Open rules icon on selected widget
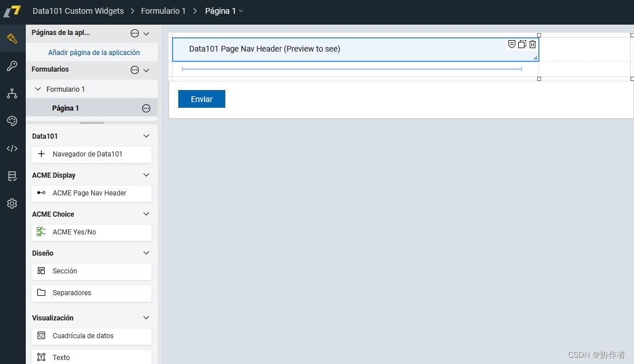The image size is (634, 364). pyautogui.click(x=512, y=44)
